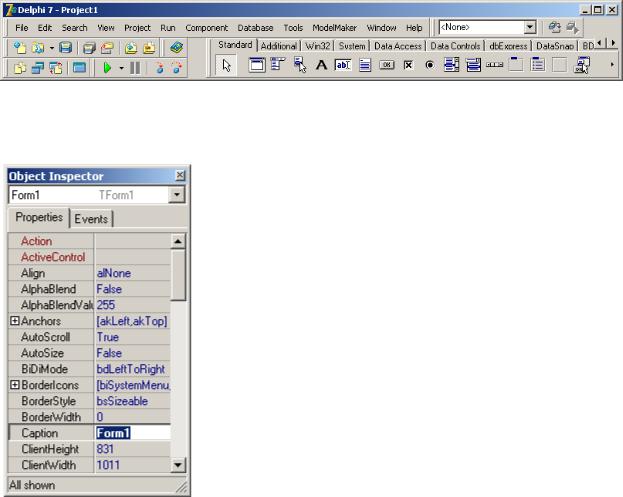
Task: Select the Panel component icon
Action: click(x=559, y=65)
